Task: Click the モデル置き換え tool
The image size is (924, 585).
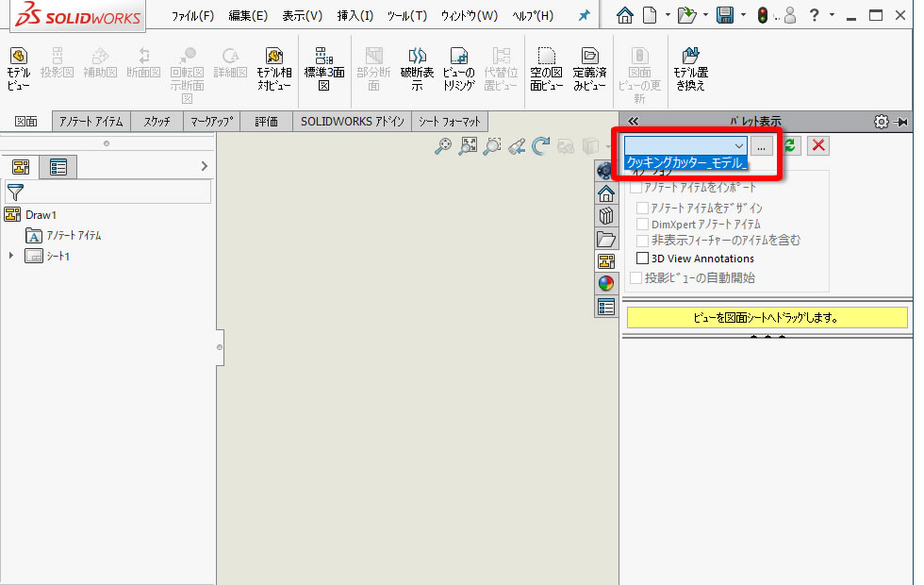Action: (690, 69)
